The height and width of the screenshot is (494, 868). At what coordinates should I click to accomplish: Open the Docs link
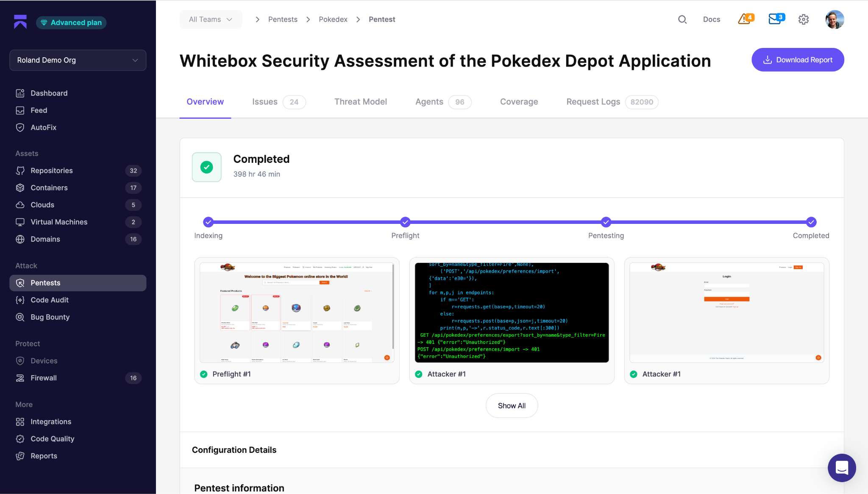coord(712,20)
